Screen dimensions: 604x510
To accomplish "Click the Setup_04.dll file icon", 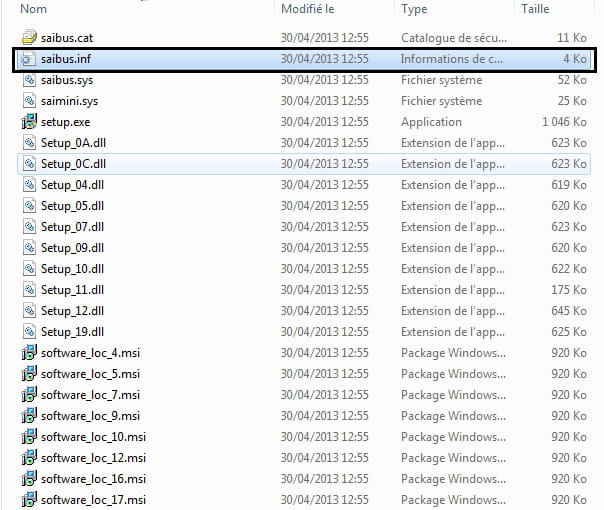I will pyautogui.click(x=29, y=185).
